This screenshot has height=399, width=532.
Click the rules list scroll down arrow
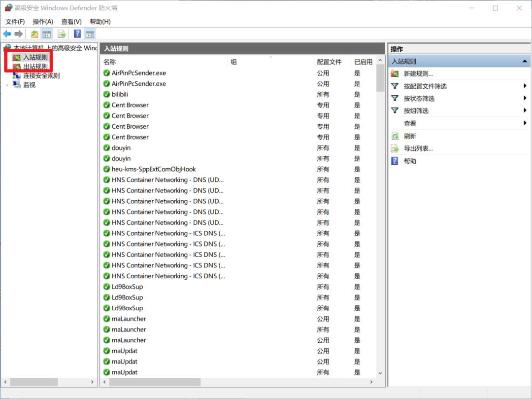pyautogui.click(x=380, y=373)
